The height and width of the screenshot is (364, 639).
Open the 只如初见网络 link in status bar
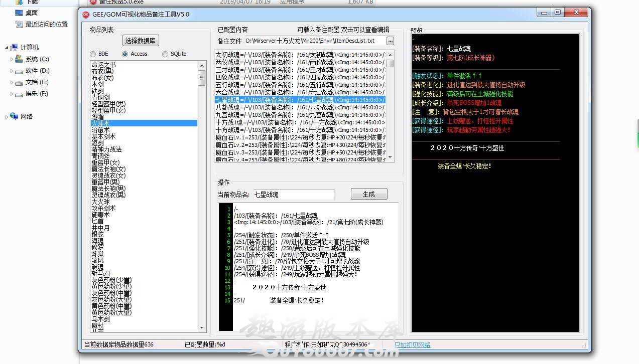(412, 345)
